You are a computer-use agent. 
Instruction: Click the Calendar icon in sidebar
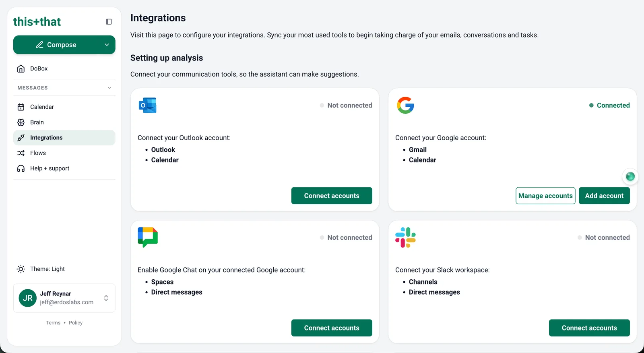coord(21,107)
